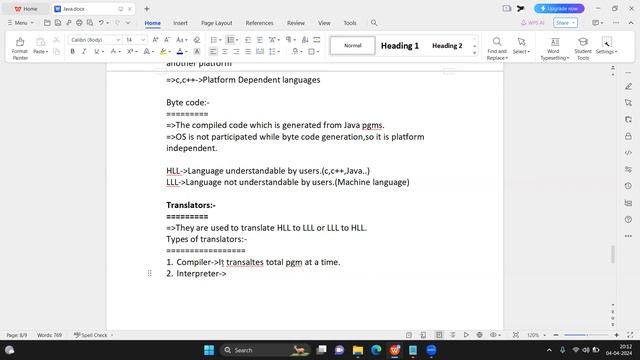Switch to the References tab
Viewport: 640px width, 360px height.
(259, 23)
